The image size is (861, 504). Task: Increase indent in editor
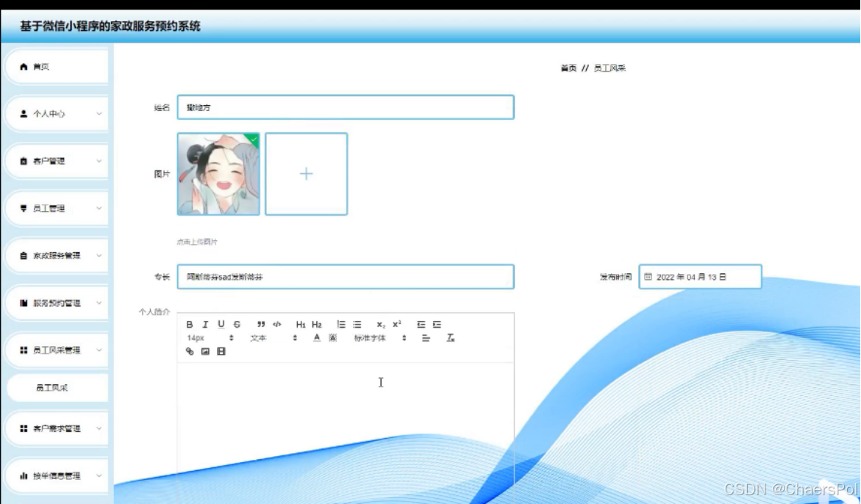[x=437, y=325]
